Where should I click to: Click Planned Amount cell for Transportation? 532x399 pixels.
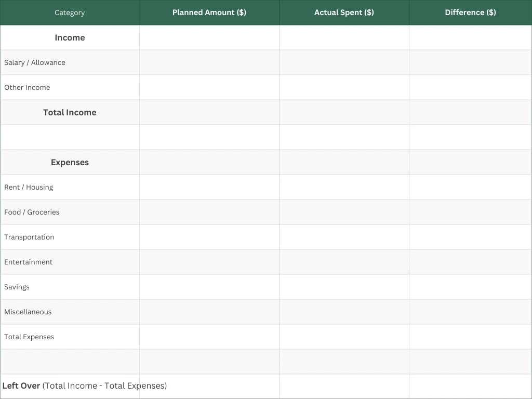pos(209,237)
